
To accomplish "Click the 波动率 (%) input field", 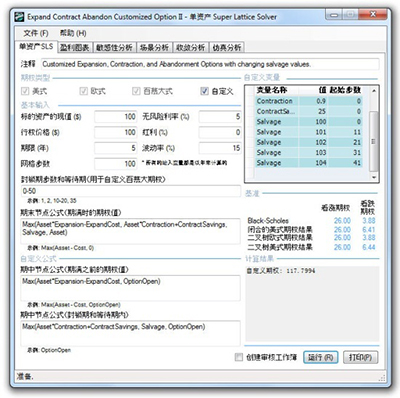I will tap(220, 148).
